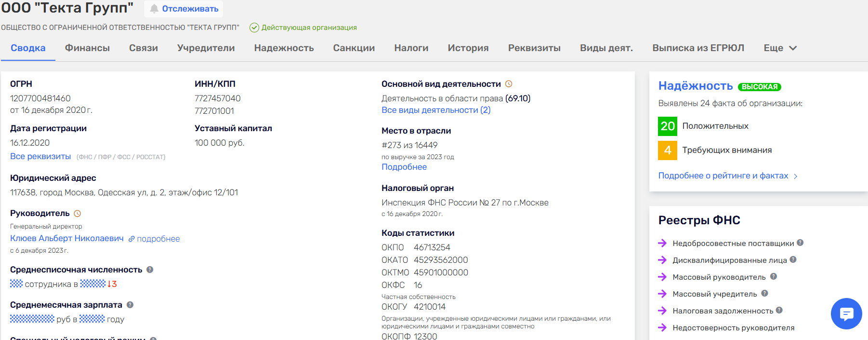Click clock icon next to Руководитель
The height and width of the screenshot is (340, 868).
tap(77, 213)
